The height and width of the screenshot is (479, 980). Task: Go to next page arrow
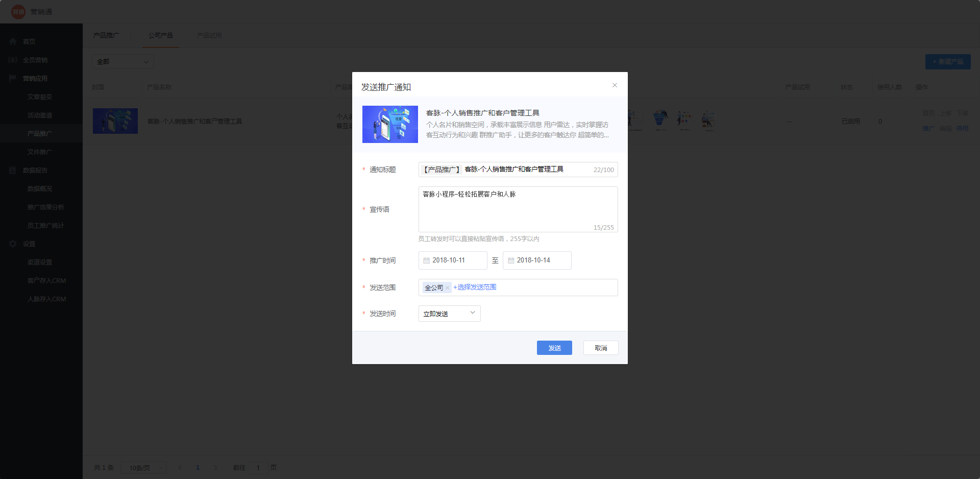[x=215, y=468]
